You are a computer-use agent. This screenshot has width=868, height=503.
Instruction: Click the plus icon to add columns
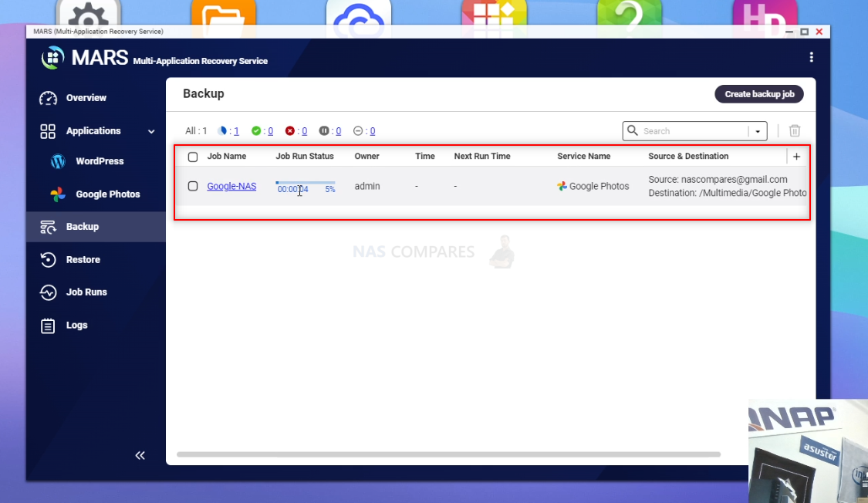(x=796, y=157)
